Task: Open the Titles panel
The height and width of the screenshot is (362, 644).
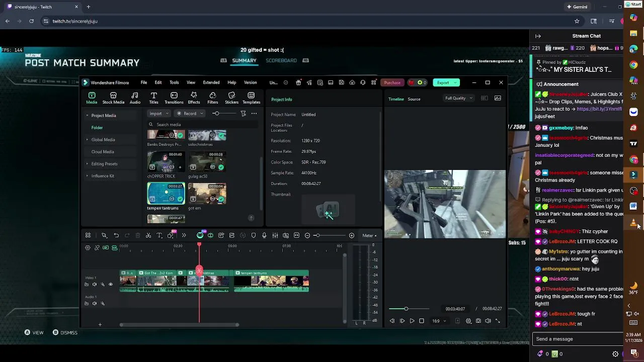Action: point(154,98)
